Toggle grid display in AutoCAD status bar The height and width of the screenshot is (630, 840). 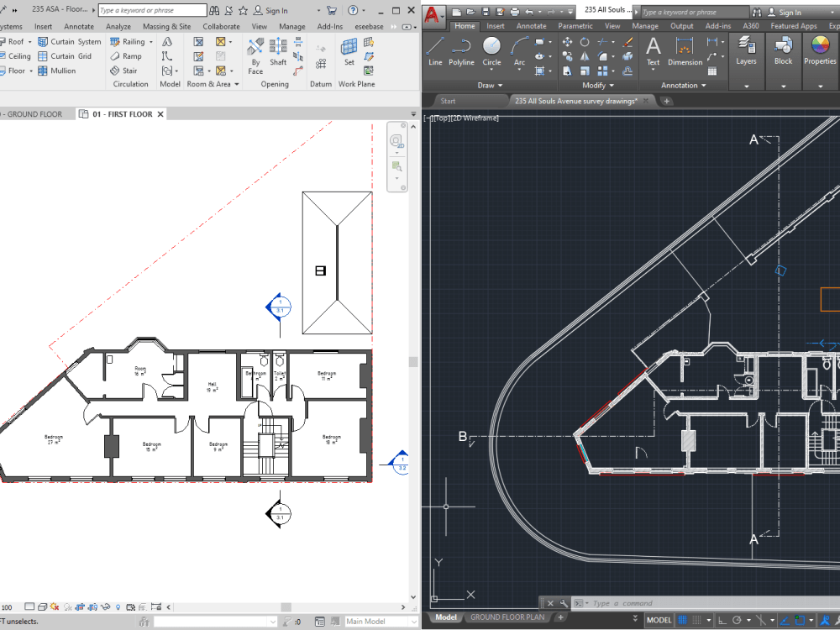coord(682,620)
